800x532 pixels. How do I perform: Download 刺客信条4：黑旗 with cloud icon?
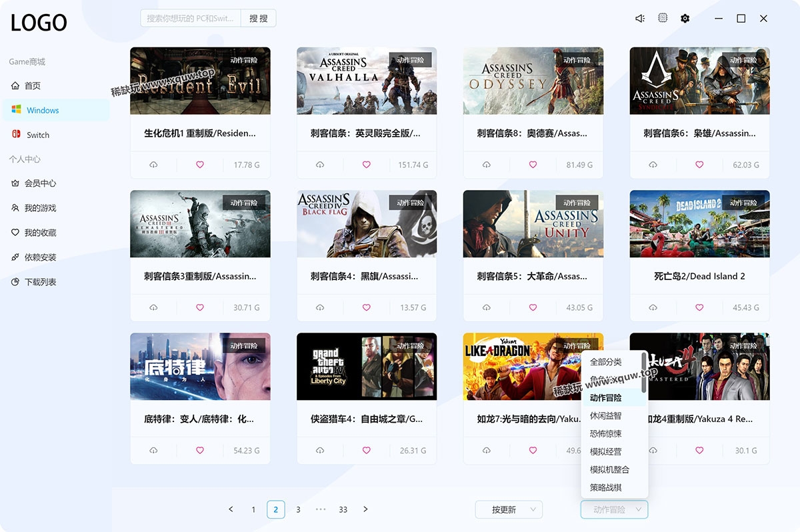pos(320,308)
